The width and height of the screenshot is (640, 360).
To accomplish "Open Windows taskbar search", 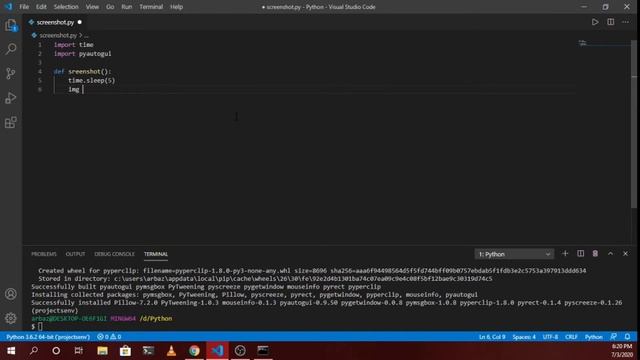I will pyautogui.click(x=34, y=351).
